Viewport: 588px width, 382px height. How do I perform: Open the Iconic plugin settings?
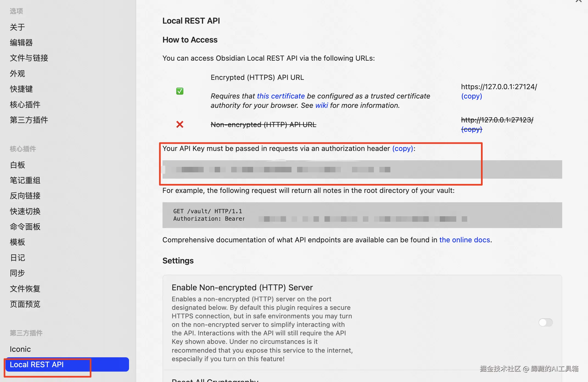tap(20, 349)
